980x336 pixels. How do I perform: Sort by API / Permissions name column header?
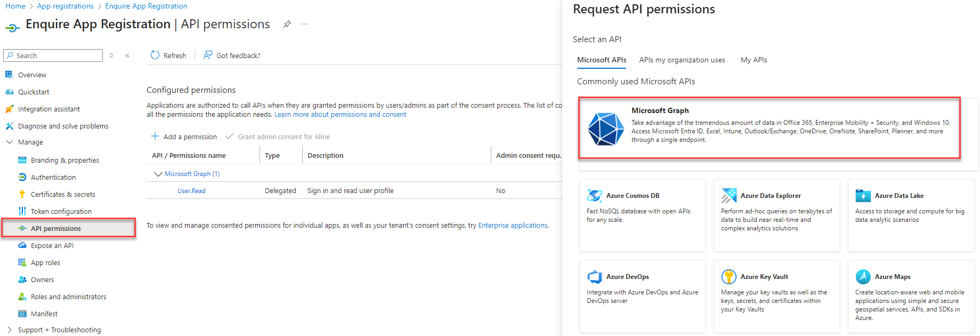pos(189,155)
